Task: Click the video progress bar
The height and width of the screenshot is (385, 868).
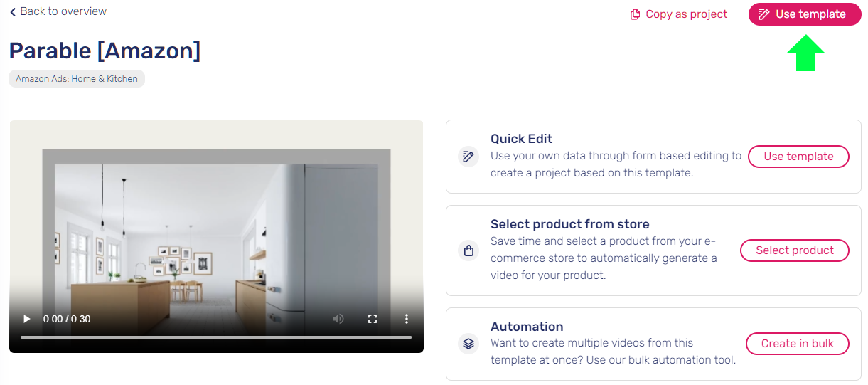Action: [216, 337]
